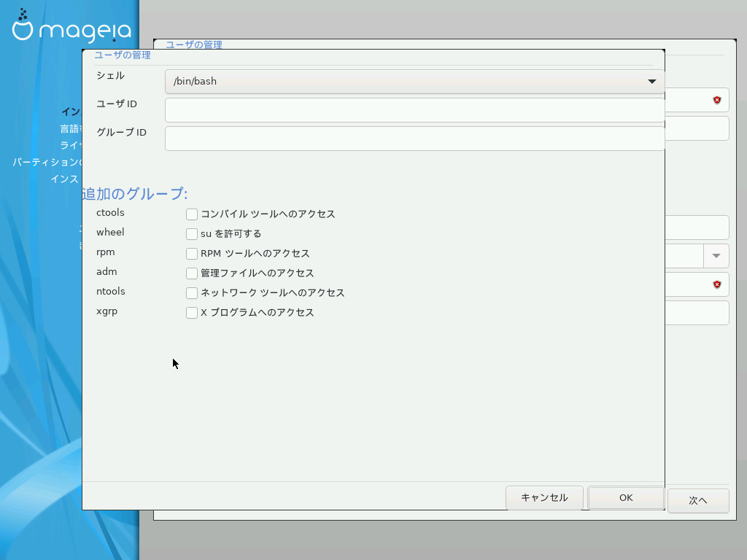The image size is (747, 560).
Task: Focus the グループ ID input field
Action: point(414,139)
